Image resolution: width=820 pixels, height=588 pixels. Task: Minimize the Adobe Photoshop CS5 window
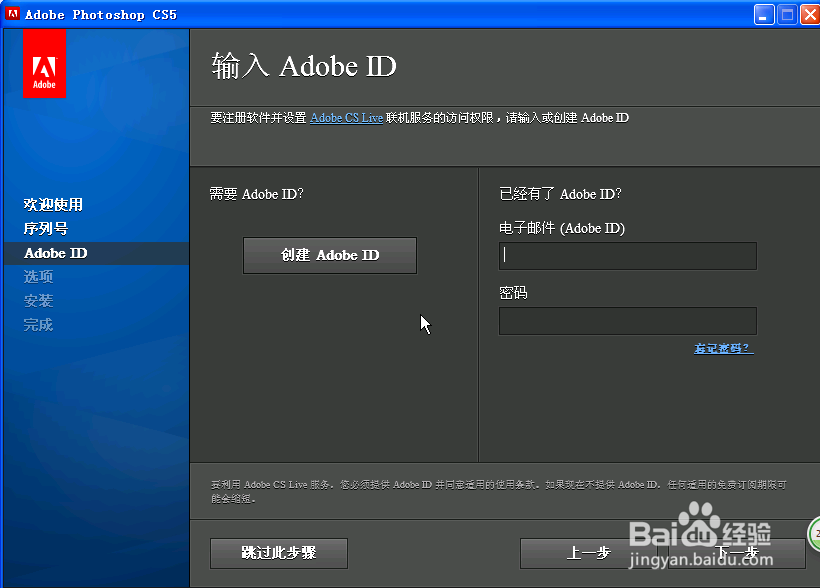764,15
